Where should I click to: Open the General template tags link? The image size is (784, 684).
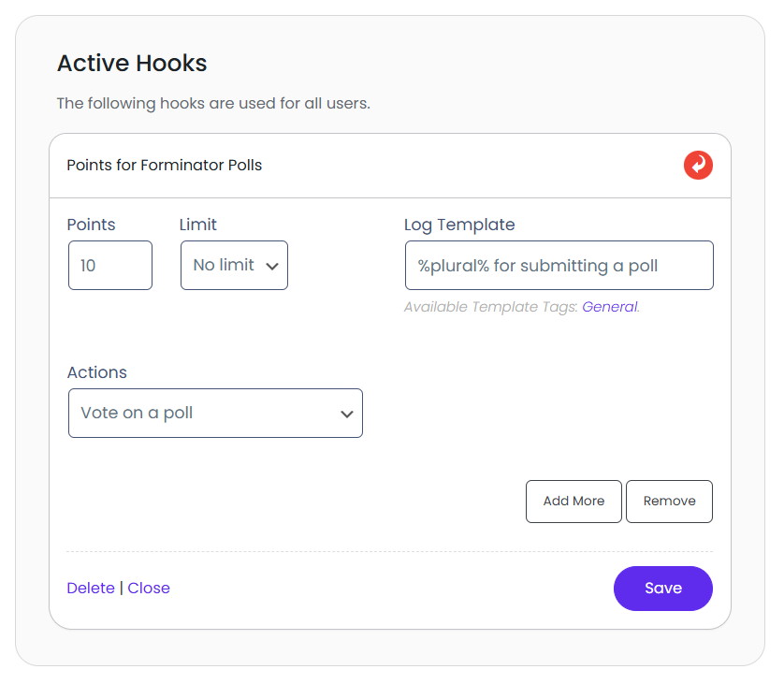pos(609,307)
